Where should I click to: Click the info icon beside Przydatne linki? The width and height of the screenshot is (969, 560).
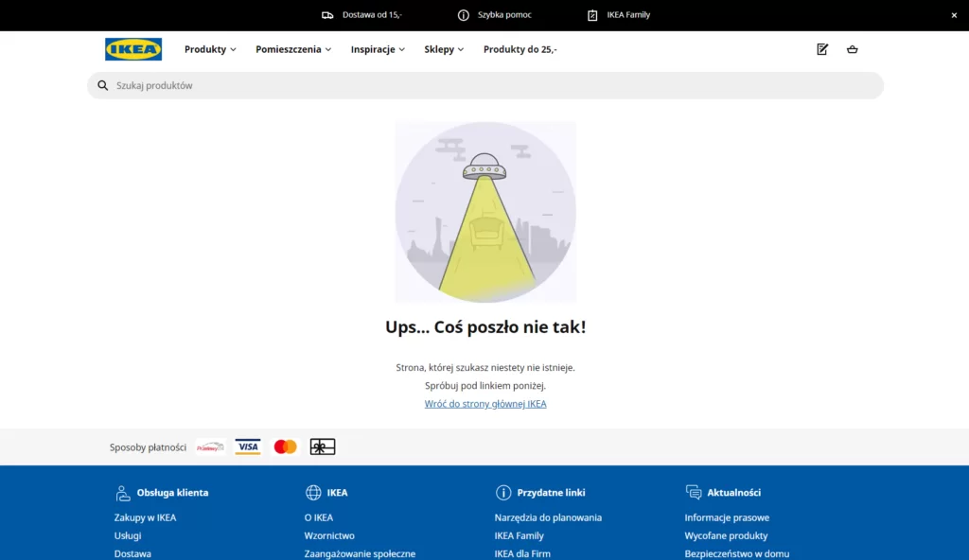click(x=503, y=493)
